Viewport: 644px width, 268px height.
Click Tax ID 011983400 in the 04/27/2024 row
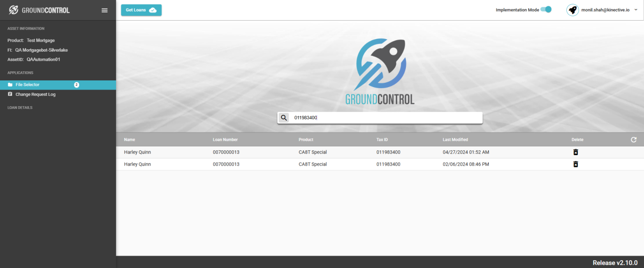[x=389, y=152]
